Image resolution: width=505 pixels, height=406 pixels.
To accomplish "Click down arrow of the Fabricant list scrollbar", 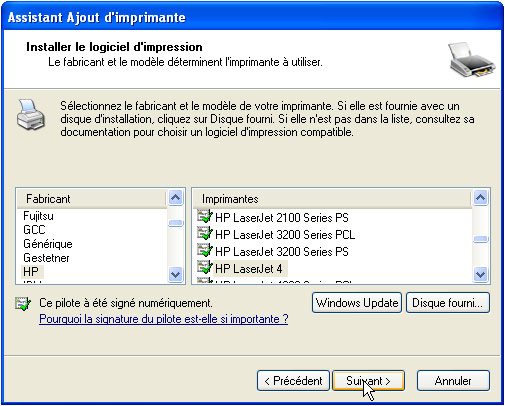I will [x=175, y=275].
